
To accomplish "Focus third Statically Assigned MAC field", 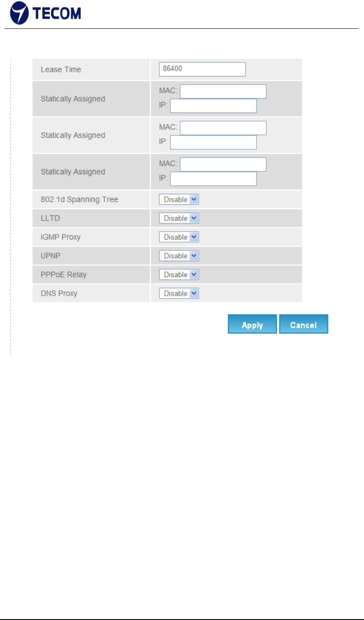I will (223, 164).
